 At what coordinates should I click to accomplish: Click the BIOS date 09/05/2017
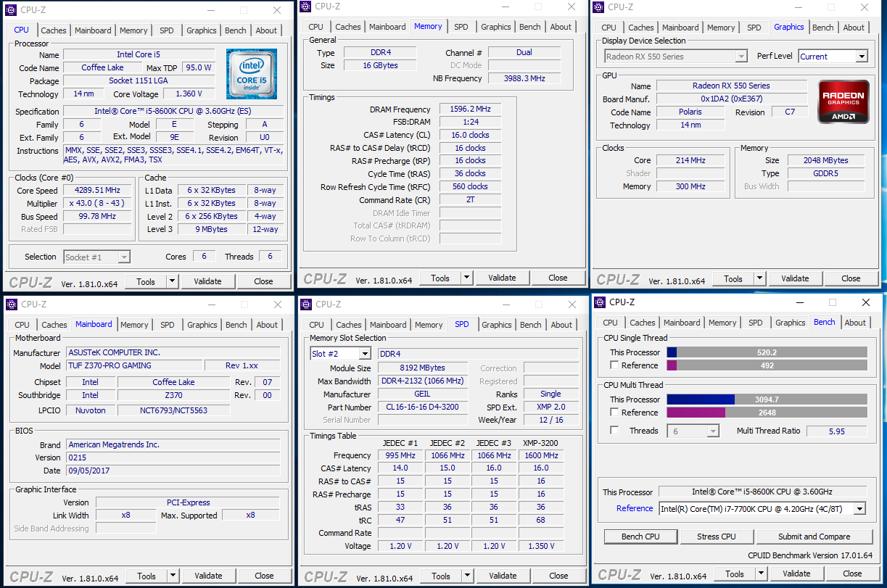(x=173, y=471)
